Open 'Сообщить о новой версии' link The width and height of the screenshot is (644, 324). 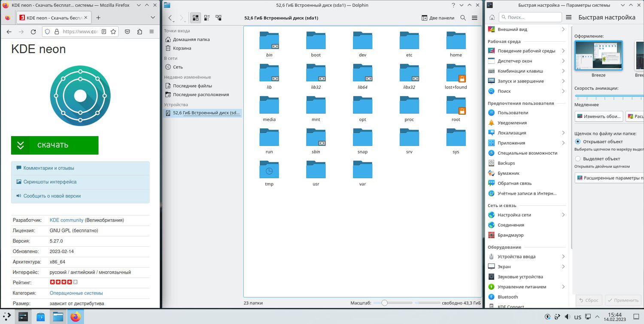coord(52,196)
